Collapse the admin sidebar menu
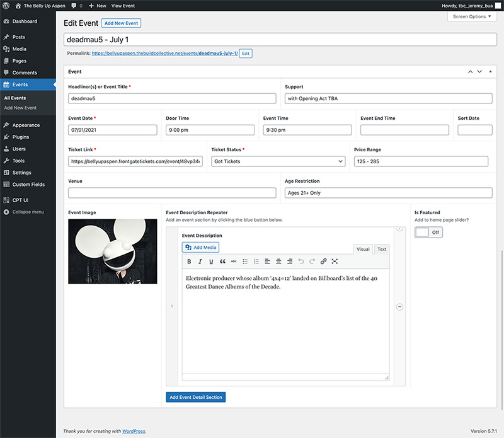Viewport: 504px width, 438px height. (x=28, y=212)
